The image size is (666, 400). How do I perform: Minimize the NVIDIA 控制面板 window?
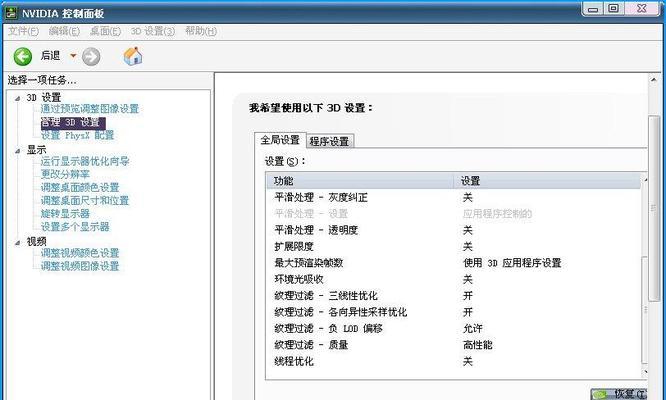point(593,8)
